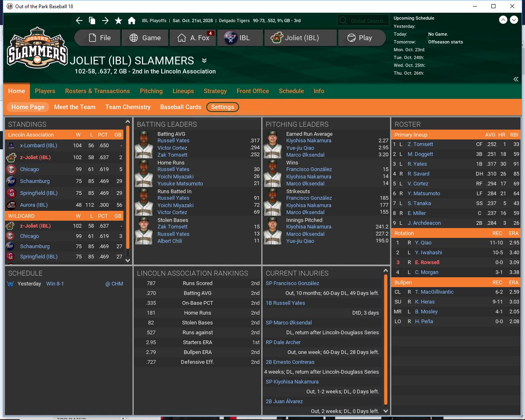The height and width of the screenshot is (420, 525).
Task: Open H. Peña in the bullpen list
Action: tap(424, 322)
